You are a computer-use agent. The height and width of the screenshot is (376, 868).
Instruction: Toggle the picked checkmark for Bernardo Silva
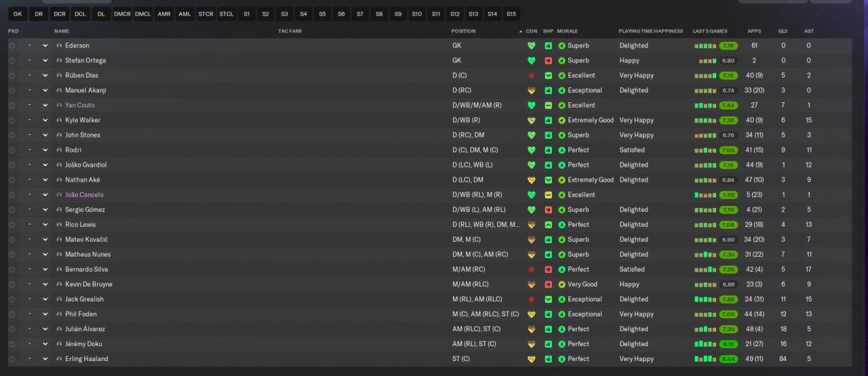coord(12,269)
